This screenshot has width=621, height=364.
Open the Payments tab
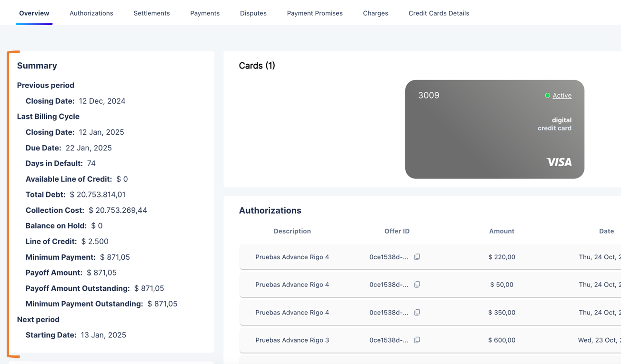tap(205, 13)
